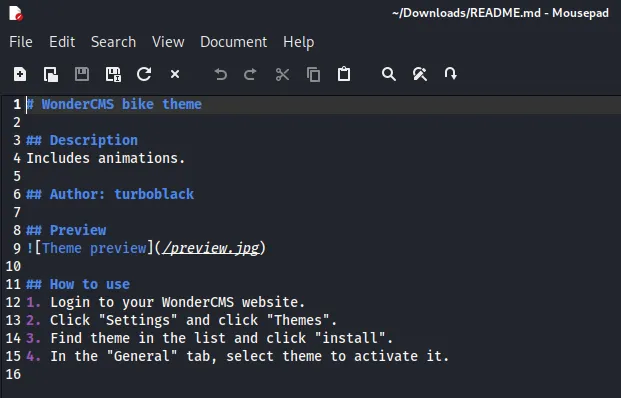The image size is (621, 398).
Task: Open the Help menu
Action: (299, 42)
